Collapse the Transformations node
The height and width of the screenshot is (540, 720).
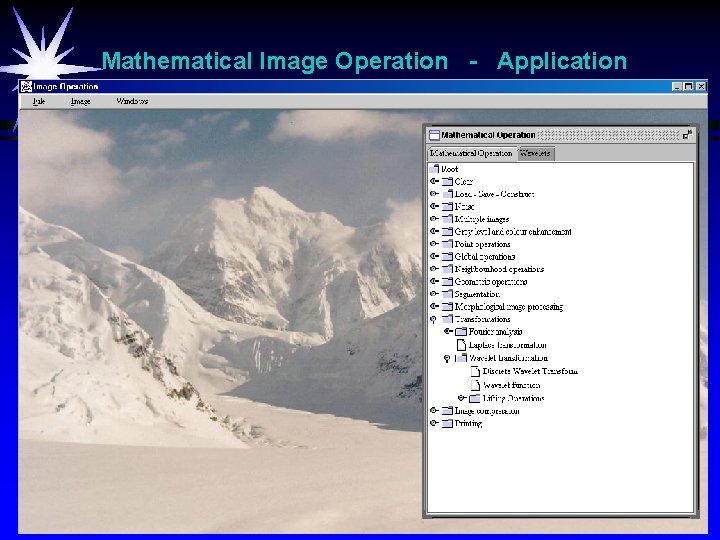[433, 319]
